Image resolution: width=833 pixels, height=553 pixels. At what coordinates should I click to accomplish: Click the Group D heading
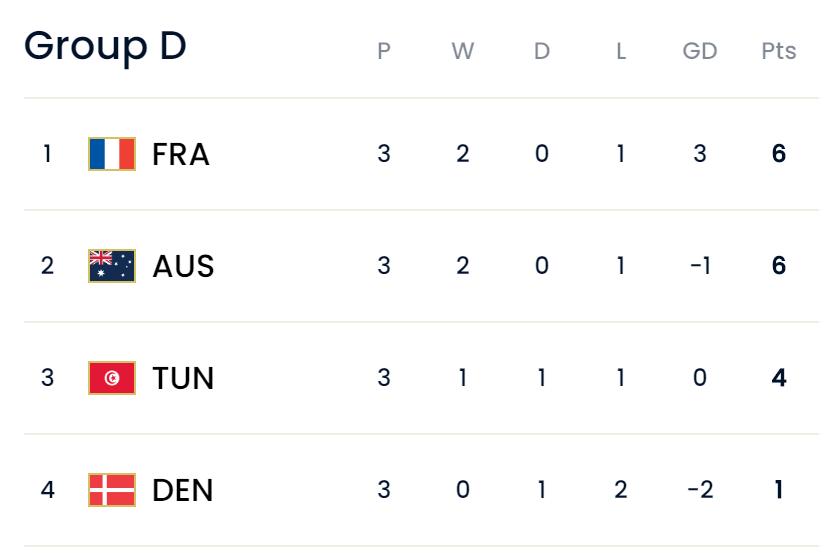point(105,46)
